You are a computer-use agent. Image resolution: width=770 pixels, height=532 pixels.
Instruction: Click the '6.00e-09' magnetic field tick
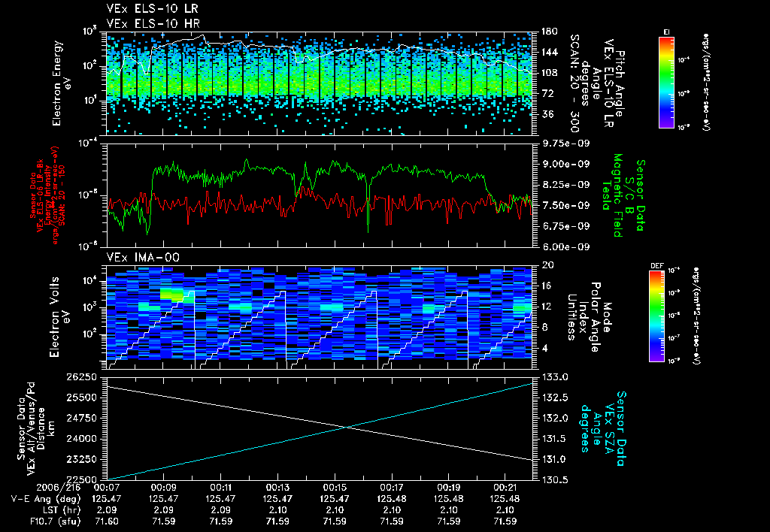[x=565, y=247]
